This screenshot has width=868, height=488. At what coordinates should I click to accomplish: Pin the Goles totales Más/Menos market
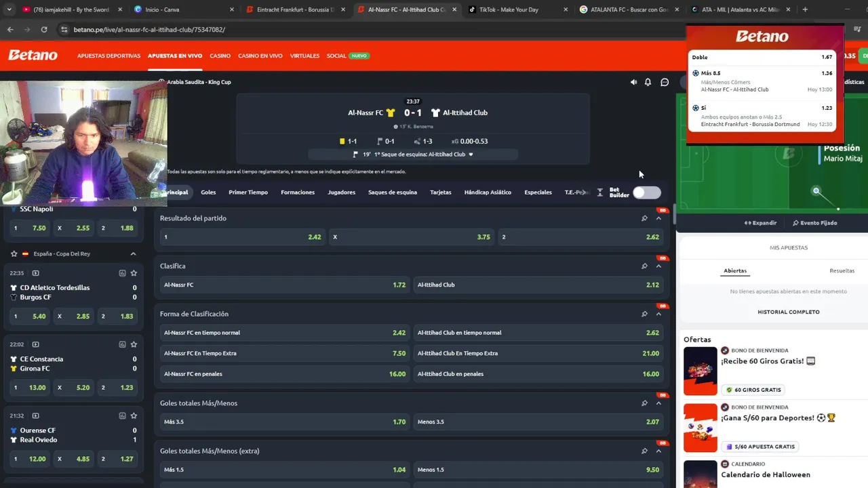644,403
